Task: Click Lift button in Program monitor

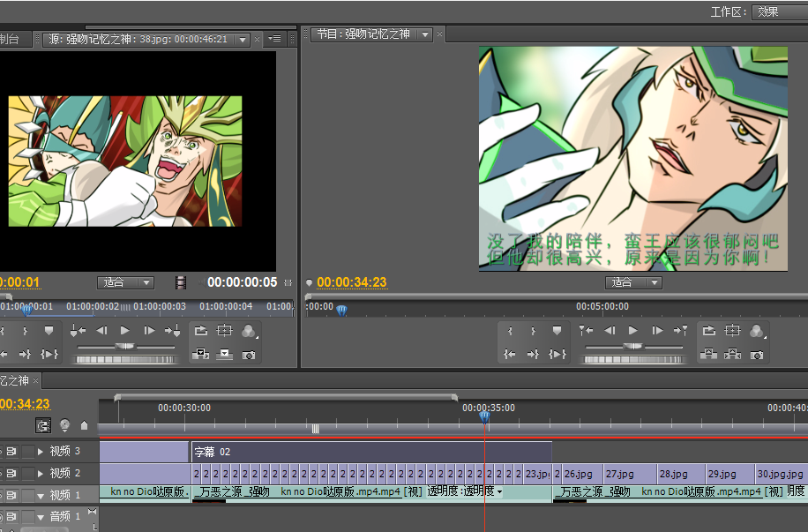Action: click(x=708, y=354)
